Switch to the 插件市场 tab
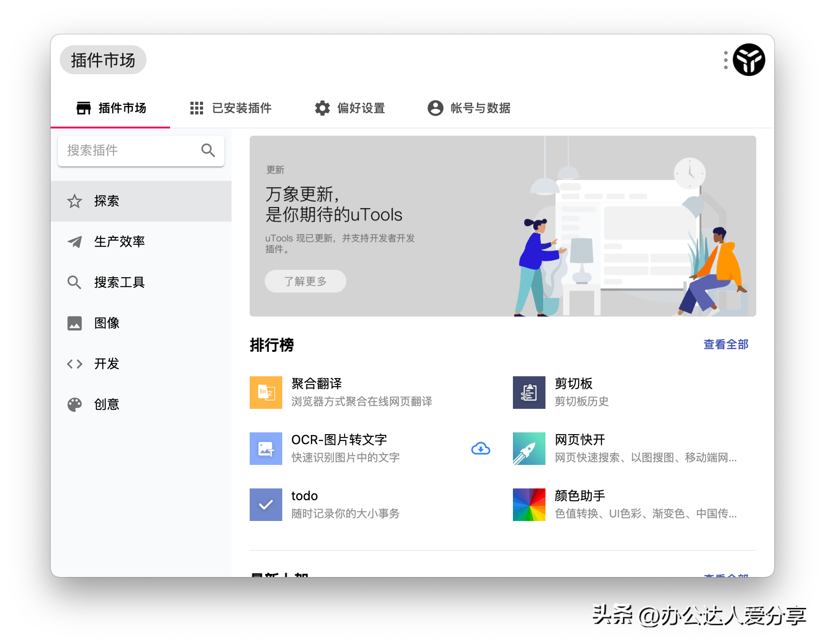Viewport: 825px width, 644px height. coord(110,108)
